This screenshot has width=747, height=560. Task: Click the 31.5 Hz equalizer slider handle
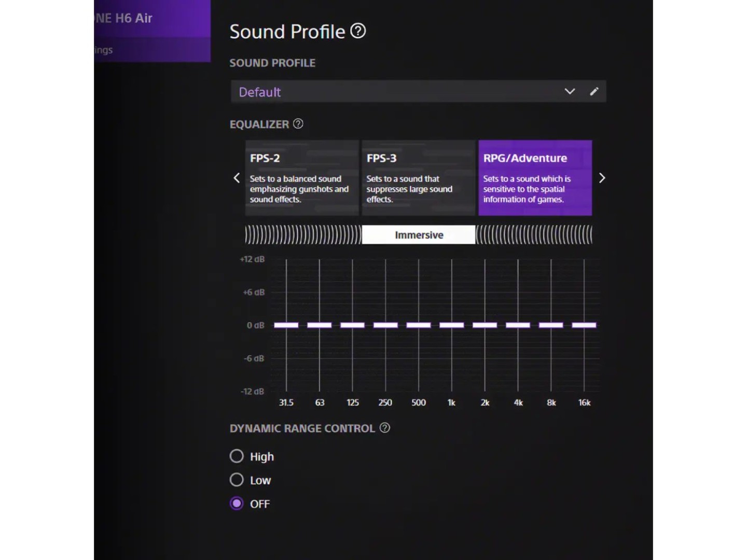(286, 325)
